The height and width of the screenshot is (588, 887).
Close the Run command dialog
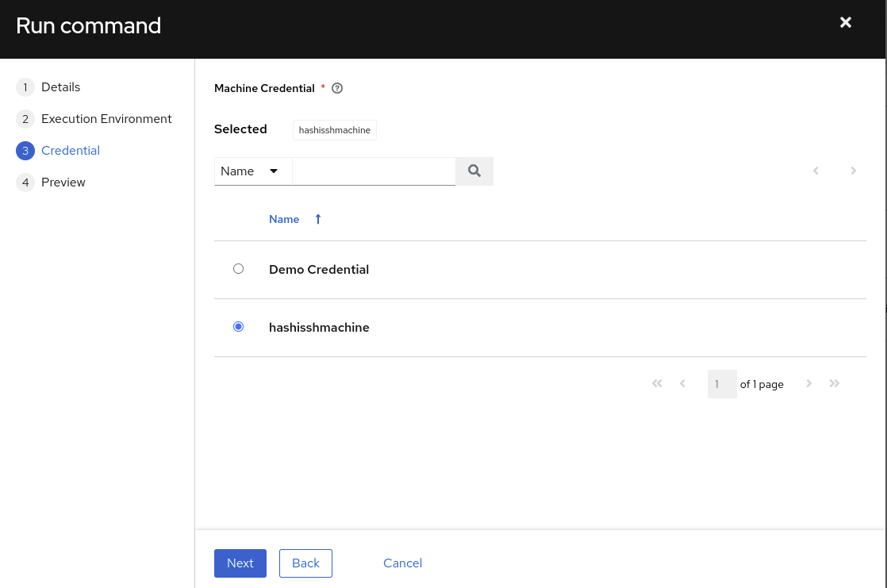click(846, 23)
